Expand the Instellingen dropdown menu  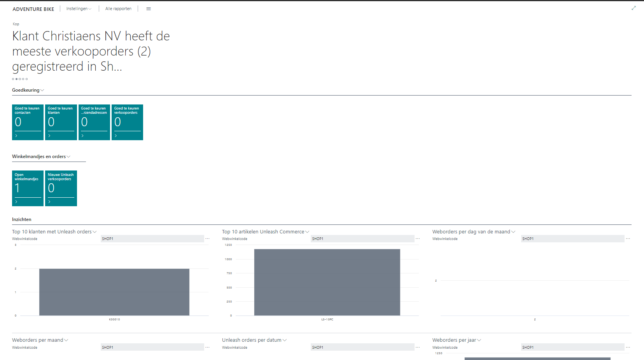pyautogui.click(x=79, y=9)
